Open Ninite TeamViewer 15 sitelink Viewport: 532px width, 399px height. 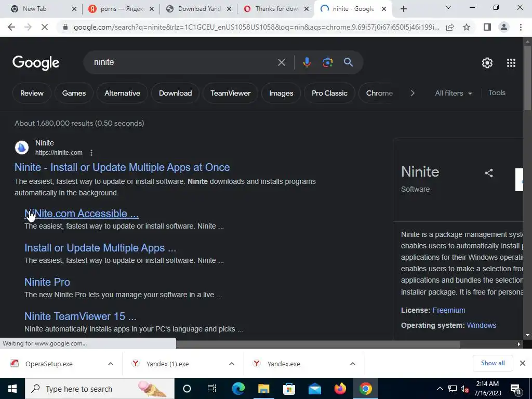point(81,316)
